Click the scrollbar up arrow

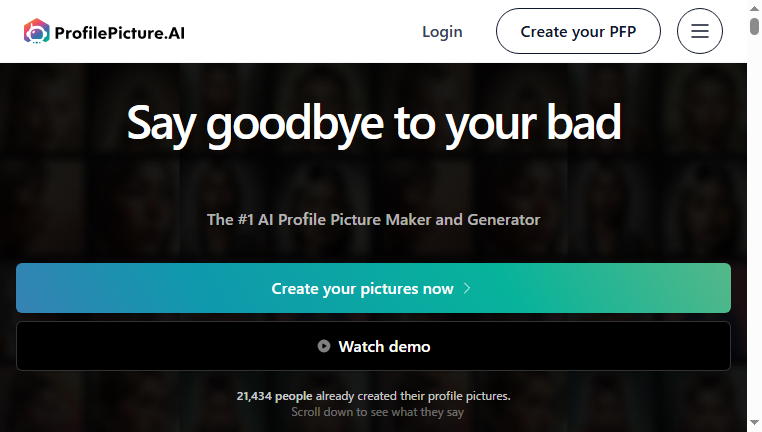tap(754, 8)
